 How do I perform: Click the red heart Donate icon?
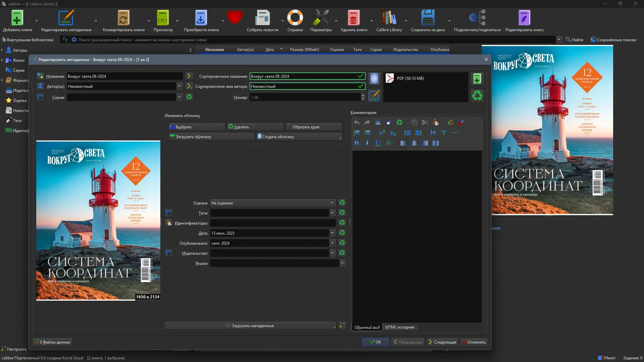pos(234,17)
